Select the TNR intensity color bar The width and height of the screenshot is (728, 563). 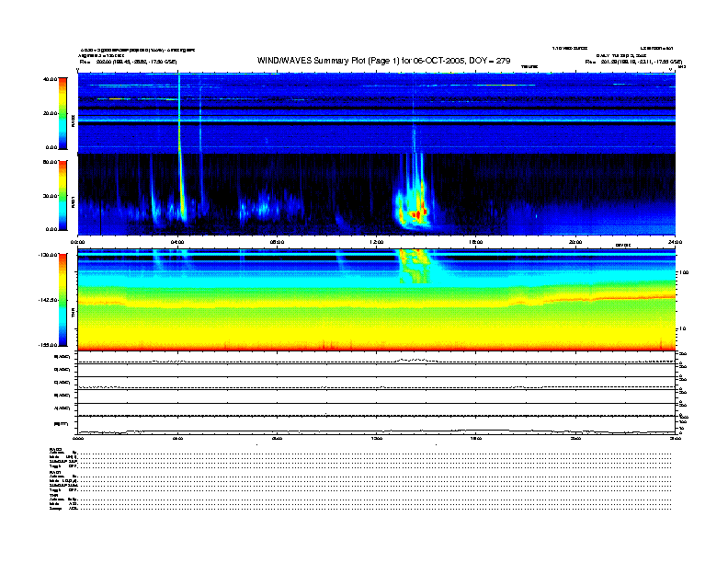[63, 300]
